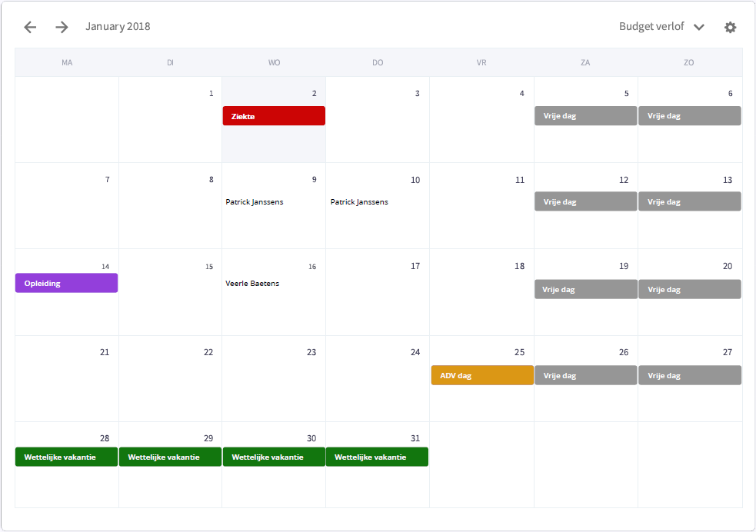Image resolution: width=756 pixels, height=532 pixels.
Task: Open Wettelijke vakantie event on 28
Action: 67,457
